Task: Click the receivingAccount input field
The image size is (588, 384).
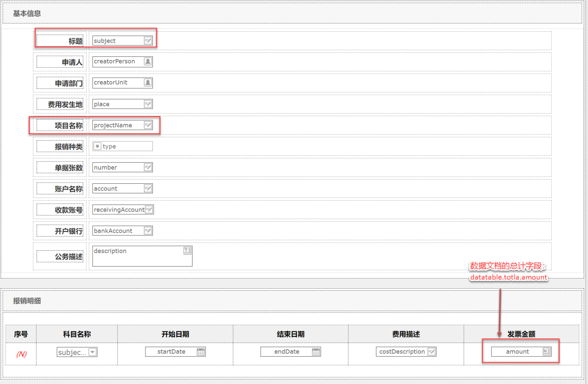Action: (x=119, y=210)
